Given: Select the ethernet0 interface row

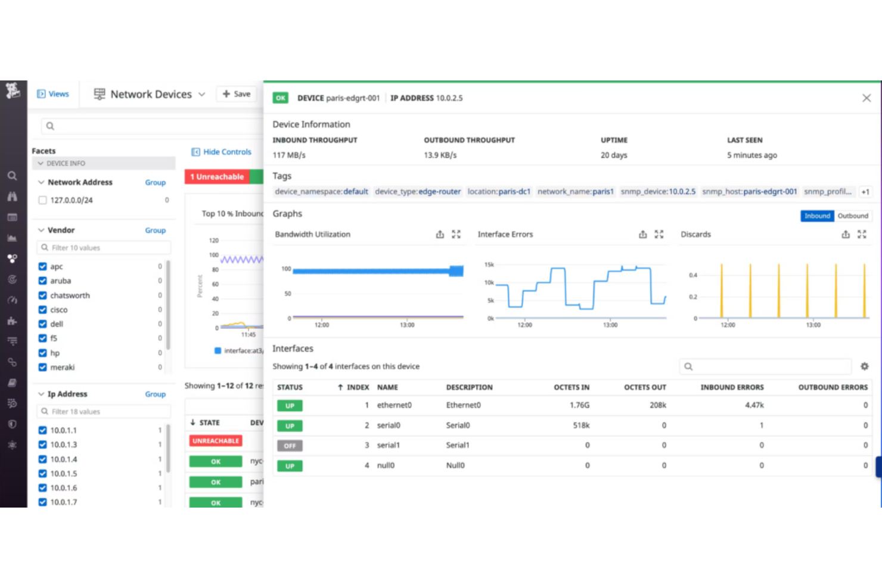Looking at the screenshot, I should [x=572, y=405].
